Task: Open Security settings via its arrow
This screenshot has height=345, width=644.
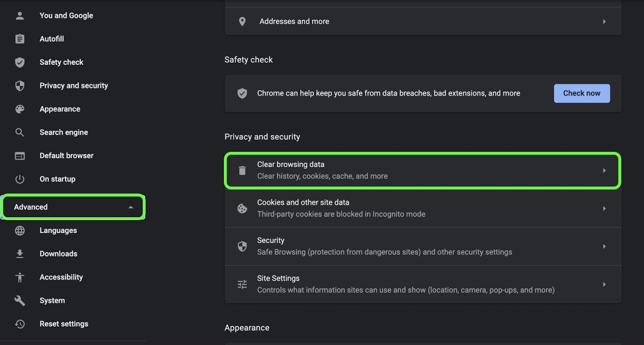Action: (604, 246)
